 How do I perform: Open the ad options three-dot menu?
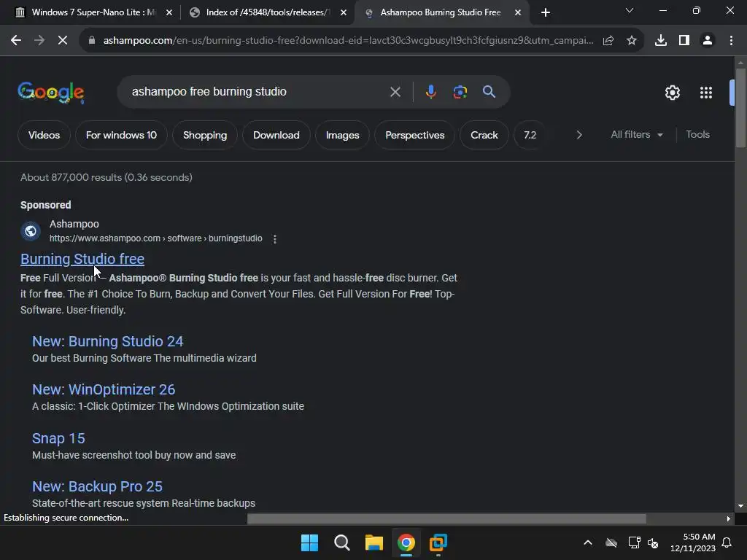coord(275,239)
